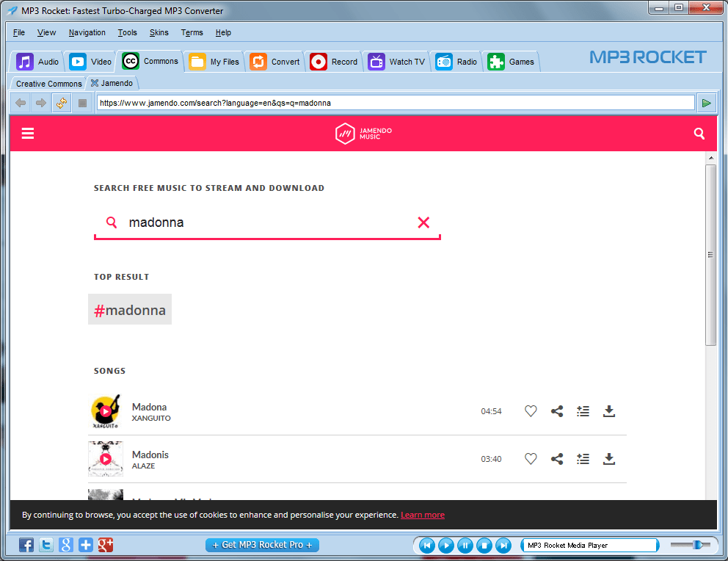Open the Jamendo hamburger menu
Image resolution: width=728 pixels, height=561 pixels.
[x=28, y=134]
